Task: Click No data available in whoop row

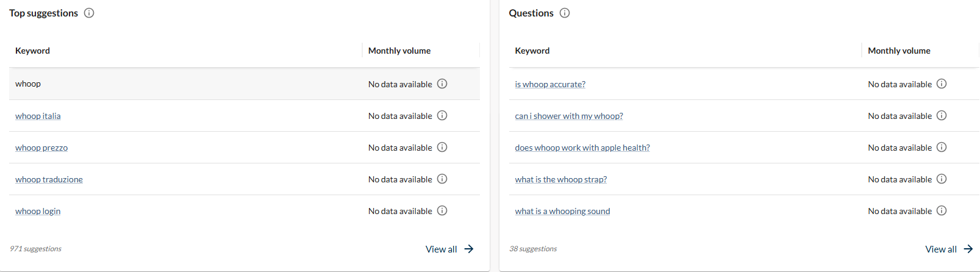Action: click(400, 84)
